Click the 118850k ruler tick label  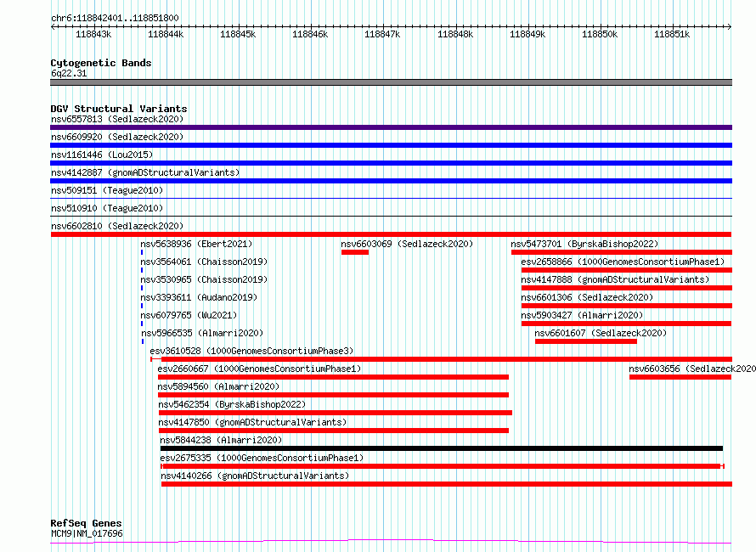600,34
